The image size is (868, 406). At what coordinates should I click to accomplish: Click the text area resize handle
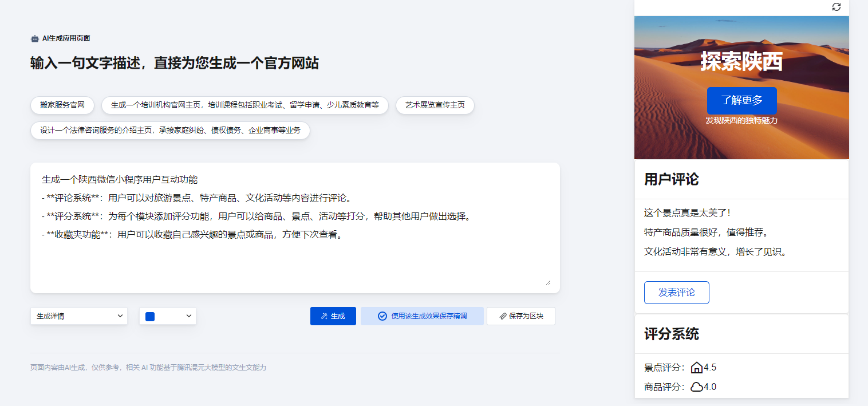point(548,282)
